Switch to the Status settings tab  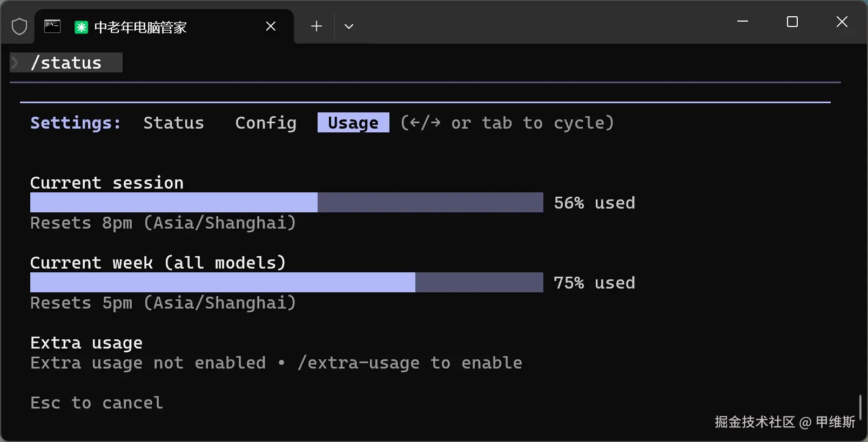pos(173,123)
